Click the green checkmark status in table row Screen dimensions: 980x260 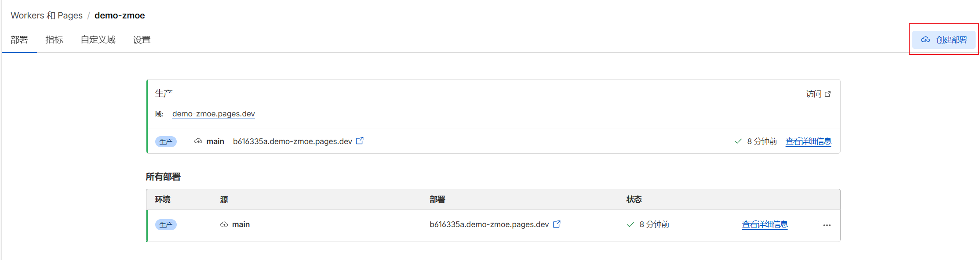click(630, 224)
